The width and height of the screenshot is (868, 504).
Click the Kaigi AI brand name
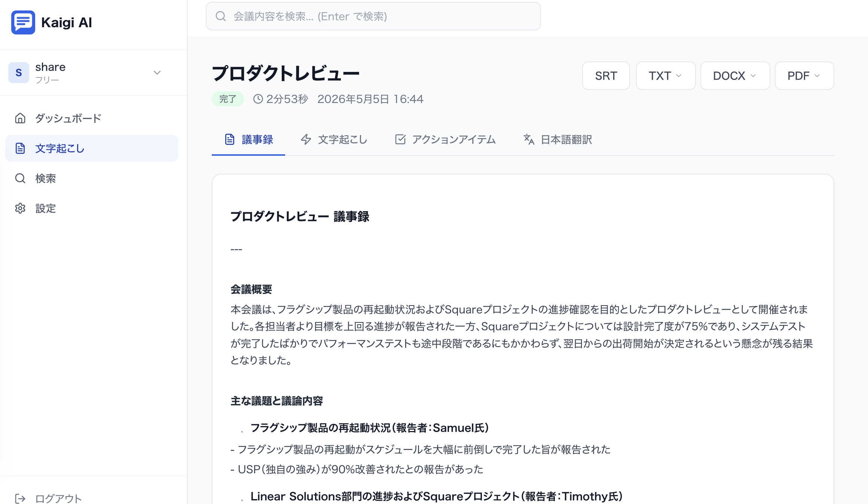point(67,22)
